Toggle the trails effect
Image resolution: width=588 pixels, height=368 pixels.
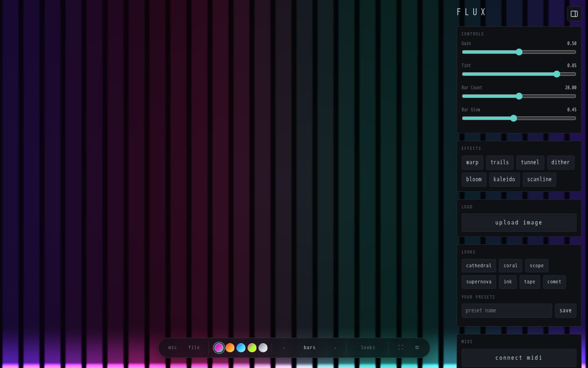tap(500, 162)
